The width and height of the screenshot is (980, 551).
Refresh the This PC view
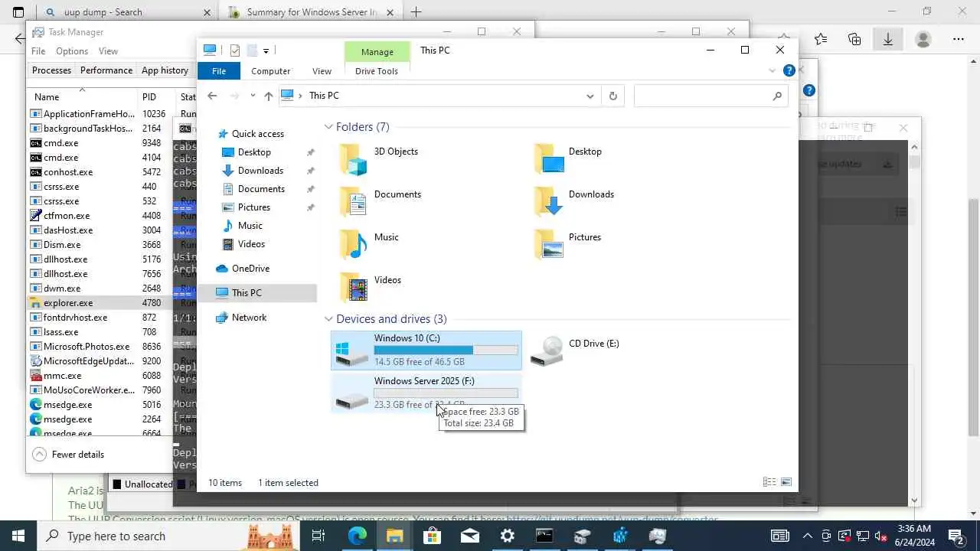(612, 96)
